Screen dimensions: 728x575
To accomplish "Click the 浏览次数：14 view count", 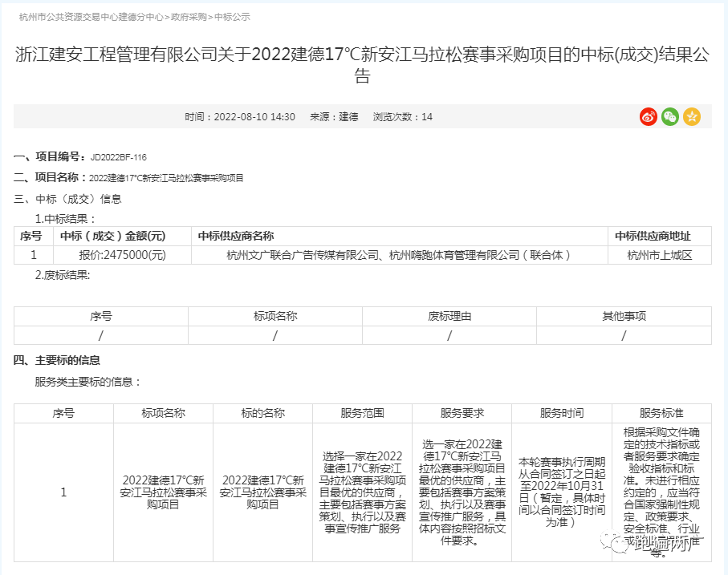I will click(403, 117).
